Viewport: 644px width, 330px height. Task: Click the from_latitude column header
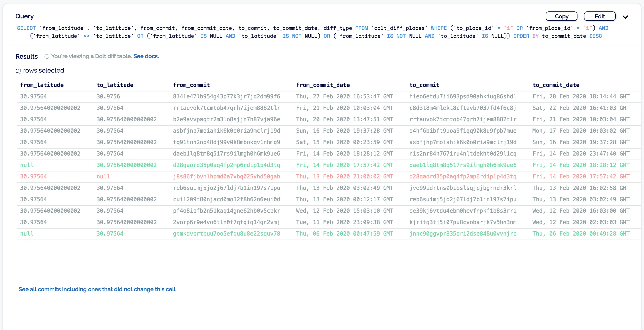(x=42, y=85)
